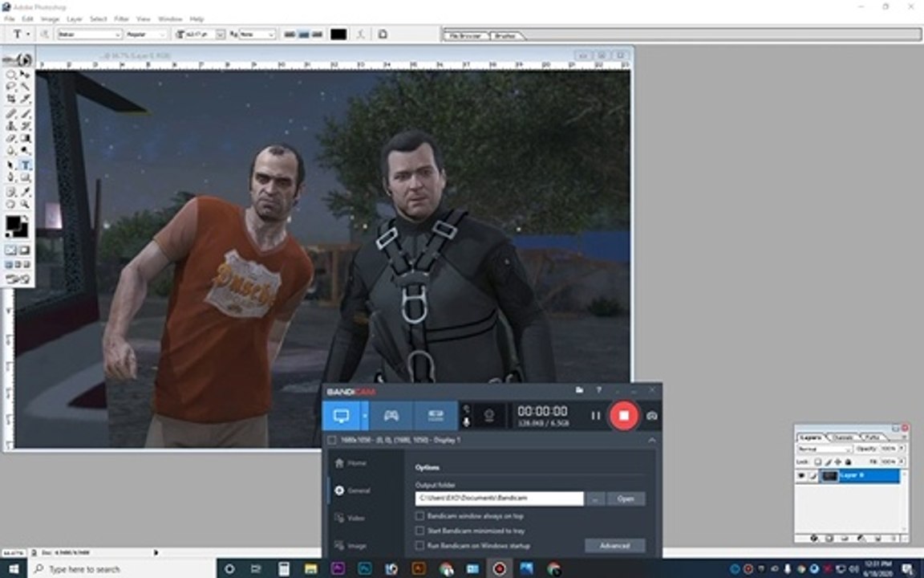924x578 pixels.
Task: Select the Magic Wand tool
Action: point(25,86)
